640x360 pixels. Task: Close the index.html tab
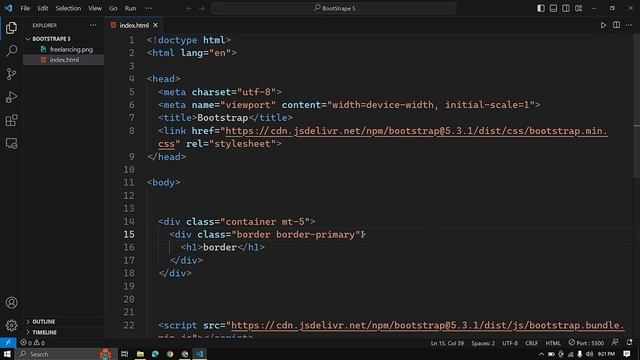pyautogui.click(x=156, y=25)
